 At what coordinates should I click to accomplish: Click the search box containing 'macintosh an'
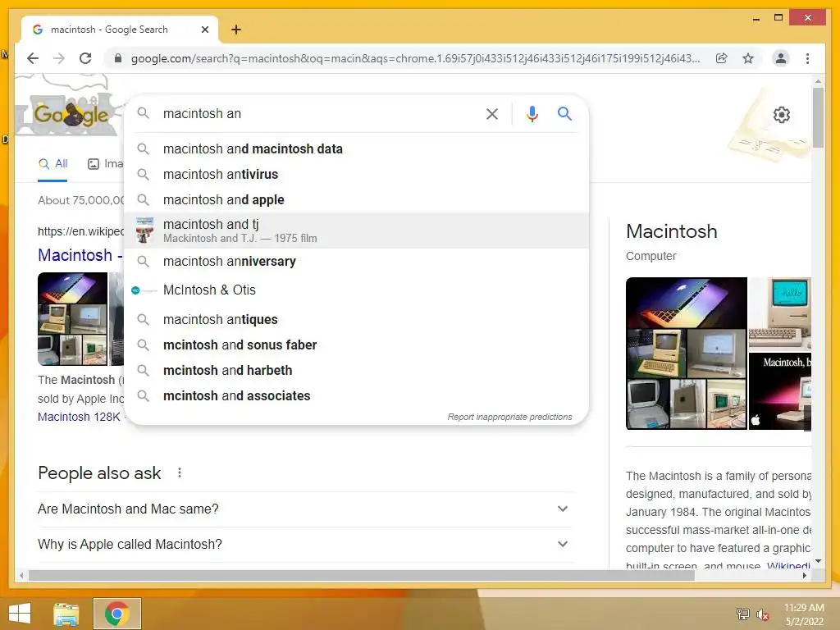pos(316,113)
